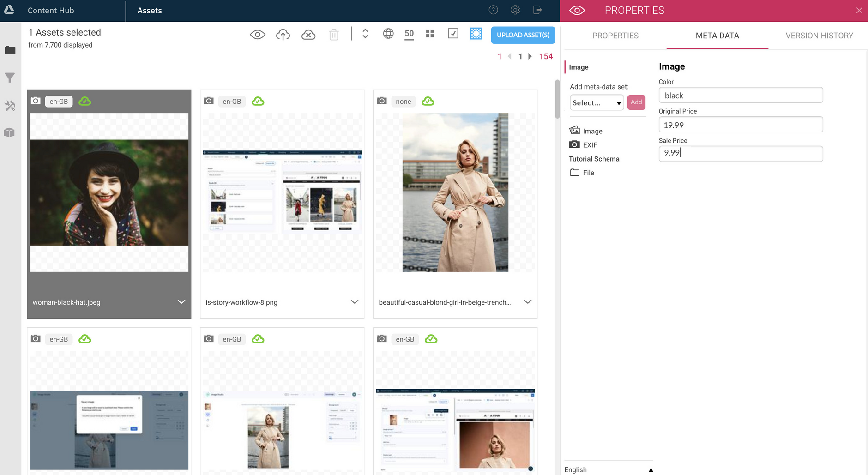Screen dimensions: 868x475
Task: Switch to the META-DATA tab
Action: 717,36
